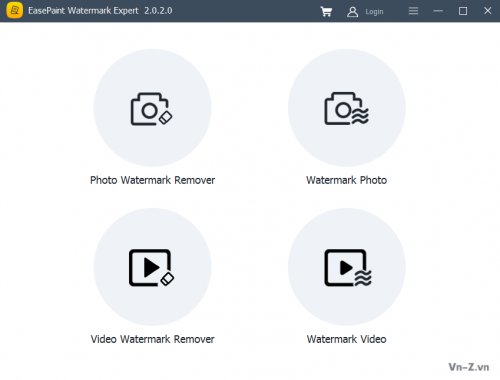Launch Video Watermark Remover play icon
The image size is (500, 380).
point(152,268)
